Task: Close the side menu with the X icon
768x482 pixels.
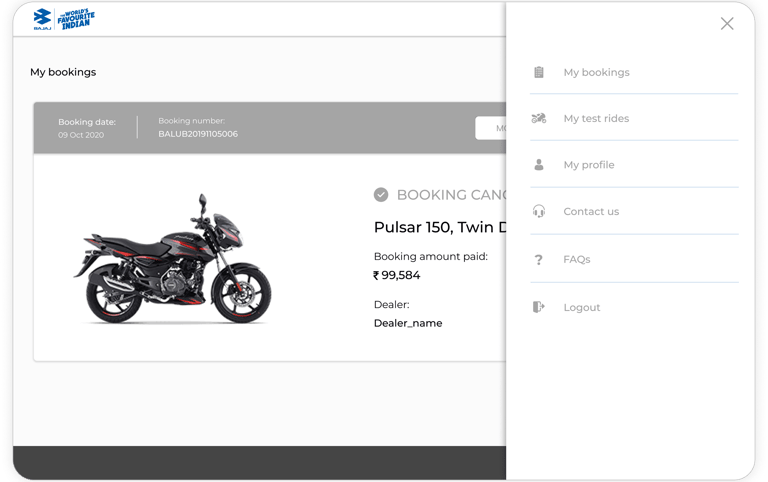Action: (727, 24)
